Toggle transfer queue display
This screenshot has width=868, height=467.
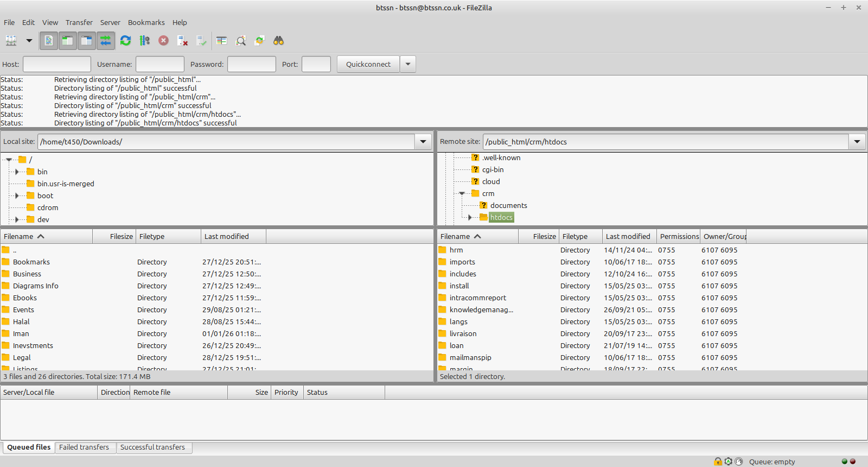tap(105, 41)
